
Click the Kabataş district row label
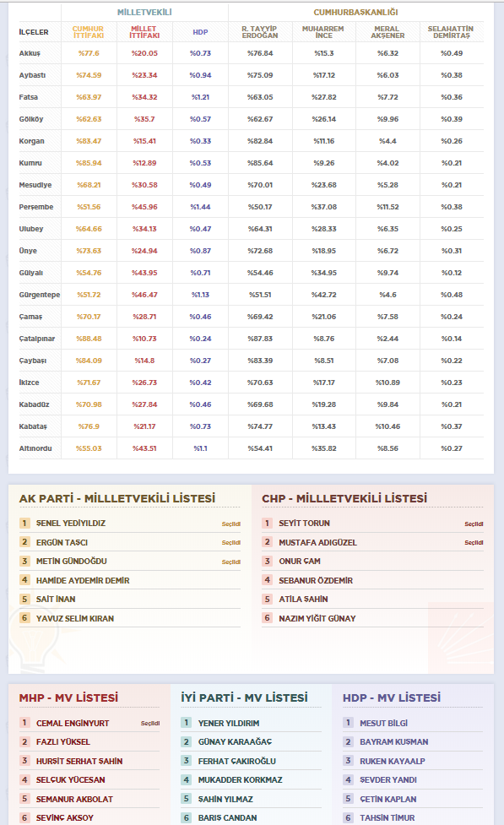[x=33, y=426]
